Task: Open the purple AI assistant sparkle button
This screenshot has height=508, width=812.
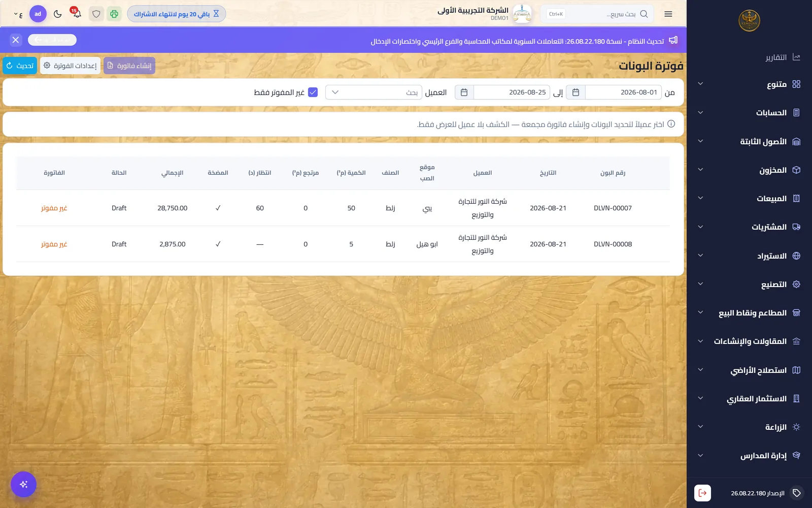Action: click(x=23, y=485)
